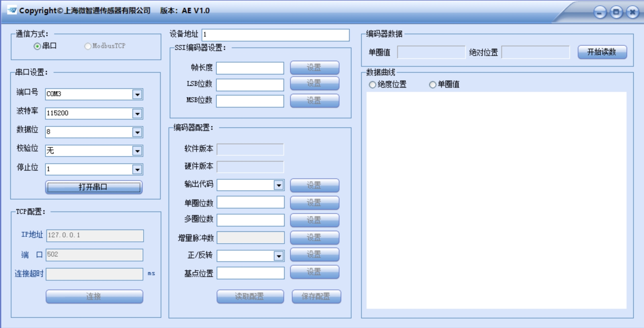This screenshot has height=328, width=644.
Task: Open the 校验位 parity dropdown
Action: tap(137, 150)
